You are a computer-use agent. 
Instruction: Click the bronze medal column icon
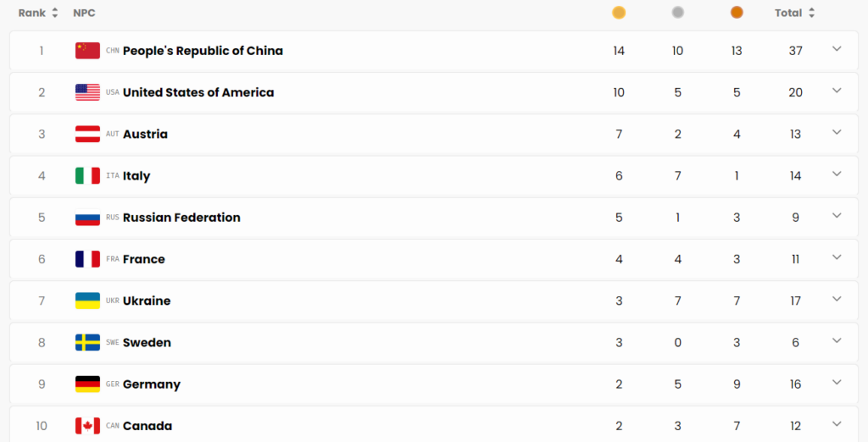(x=737, y=13)
